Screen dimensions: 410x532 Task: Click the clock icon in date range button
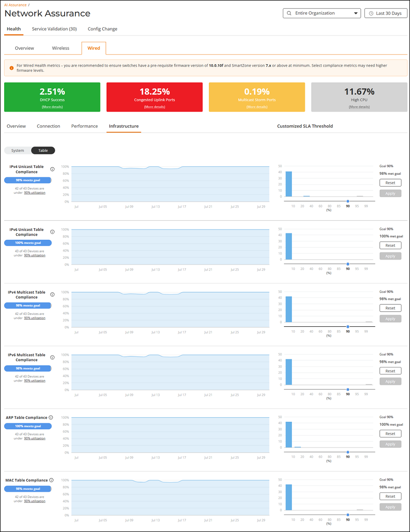click(x=371, y=13)
